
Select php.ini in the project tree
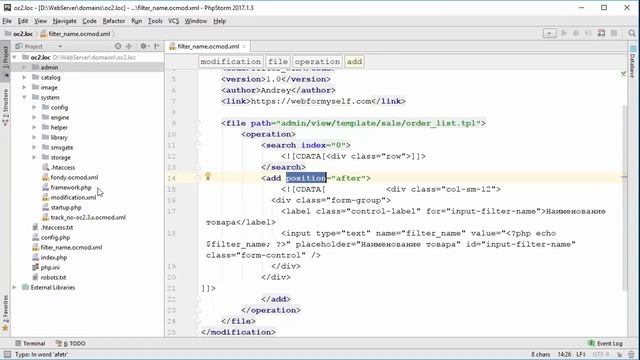click(x=50, y=267)
